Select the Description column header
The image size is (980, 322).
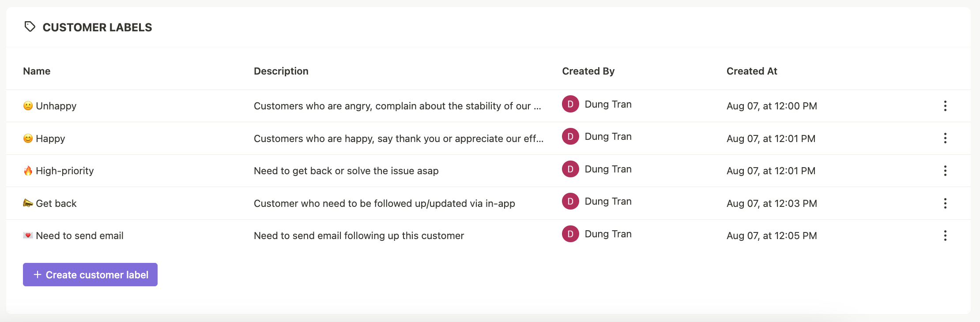[281, 71]
